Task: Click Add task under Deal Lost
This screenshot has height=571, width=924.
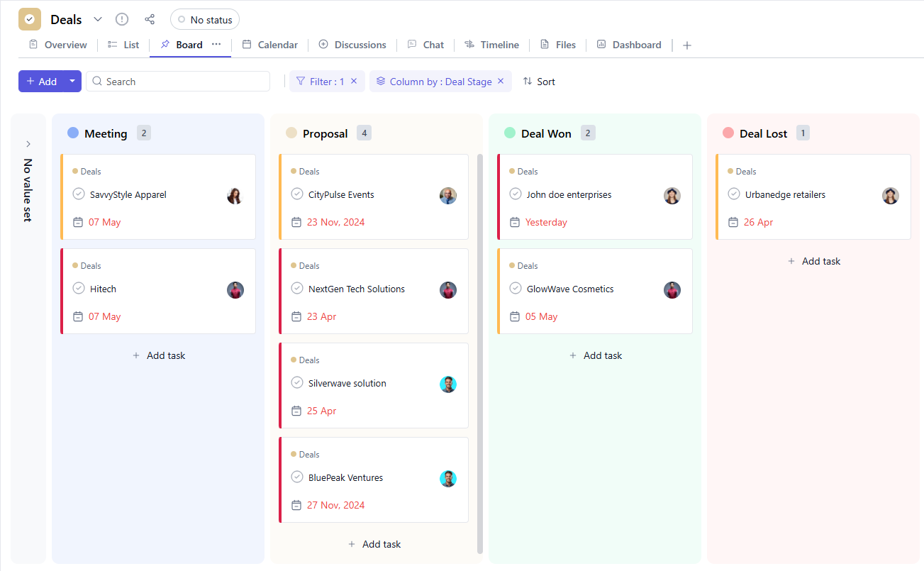Action: (x=813, y=261)
